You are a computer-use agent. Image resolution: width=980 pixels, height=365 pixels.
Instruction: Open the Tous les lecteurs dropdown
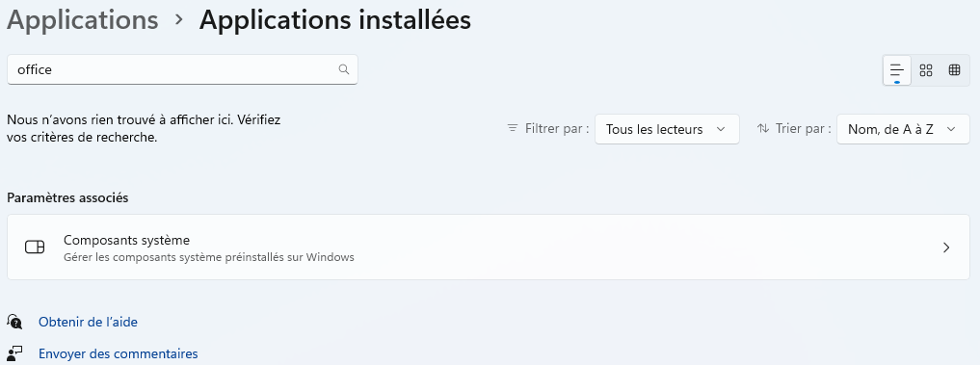point(667,129)
